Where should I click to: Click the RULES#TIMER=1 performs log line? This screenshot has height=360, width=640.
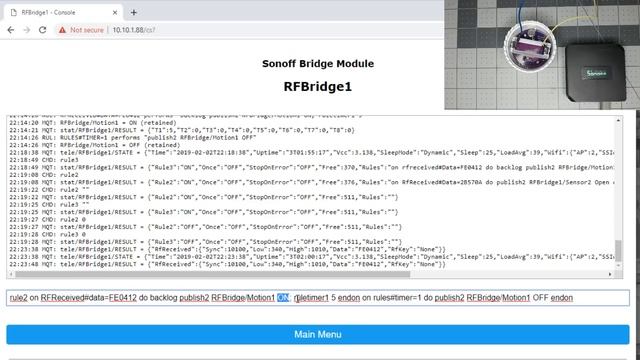[x=133, y=138]
